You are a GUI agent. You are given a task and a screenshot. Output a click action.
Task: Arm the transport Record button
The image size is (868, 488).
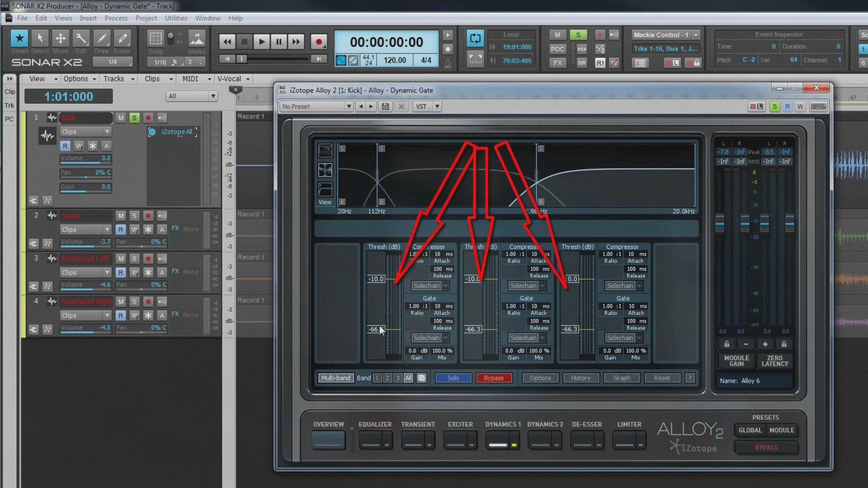pyautogui.click(x=319, y=42)
